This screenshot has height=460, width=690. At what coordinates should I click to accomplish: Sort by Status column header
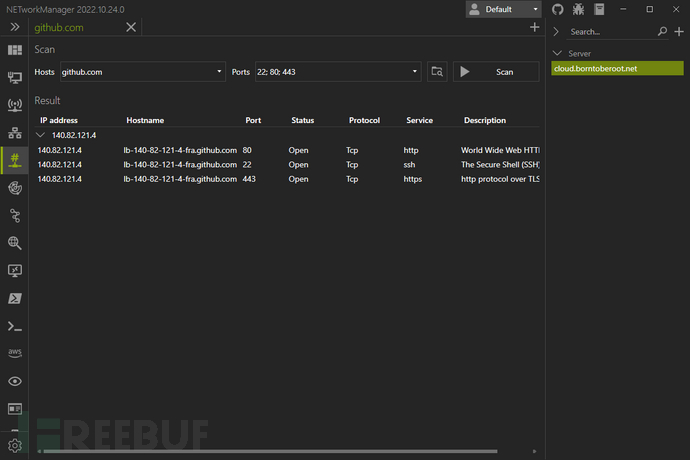point(303,120)
